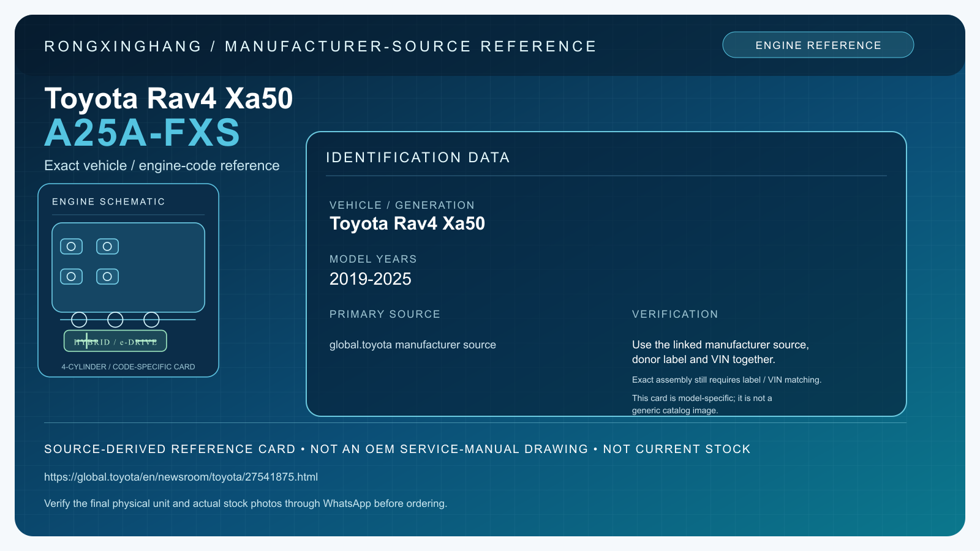Click the WhatsApp verification notice text

[246, 503]
